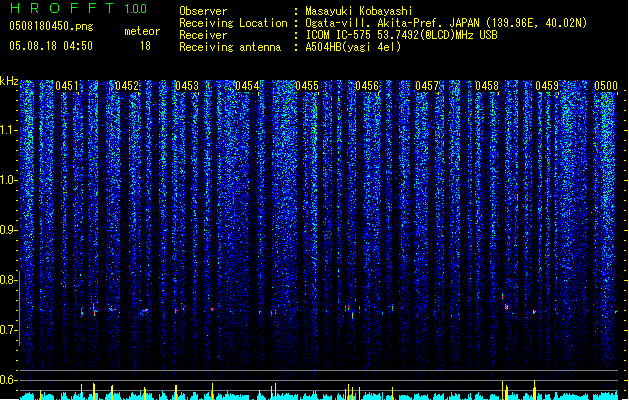Click the "Receiving antenna" label
Screen dimensions: 629x400
230,47
